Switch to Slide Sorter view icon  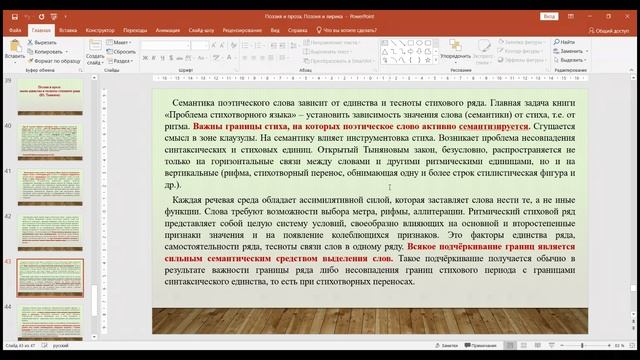click(x=524, y=345)
